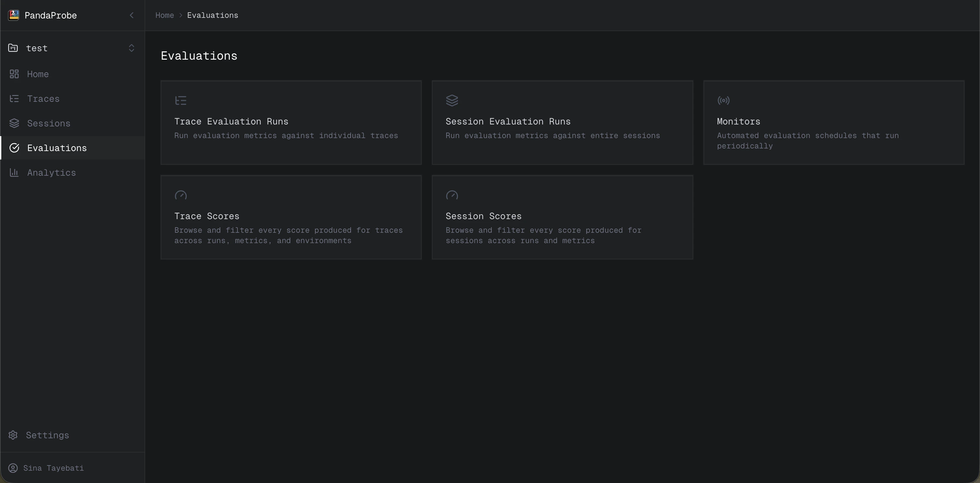Open Settings in the sidebar
The height and width of the screenshot is (483, 980).
72,435
